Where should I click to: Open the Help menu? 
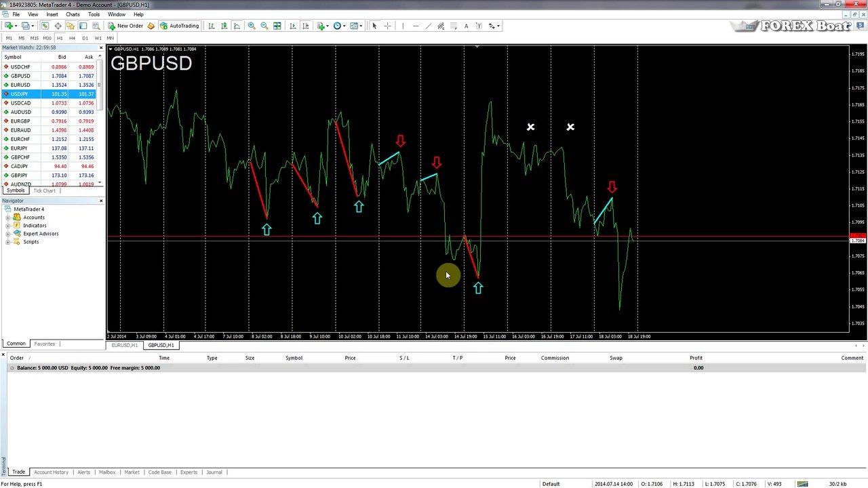click(138, 14)
